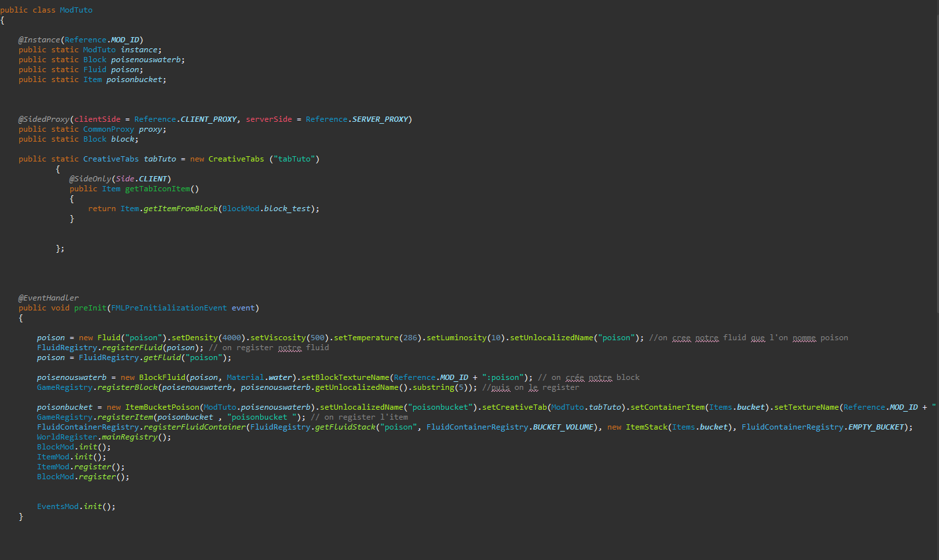
Task: Click the CLIENT_PROXY constant
Action: (x=209, y=119)
